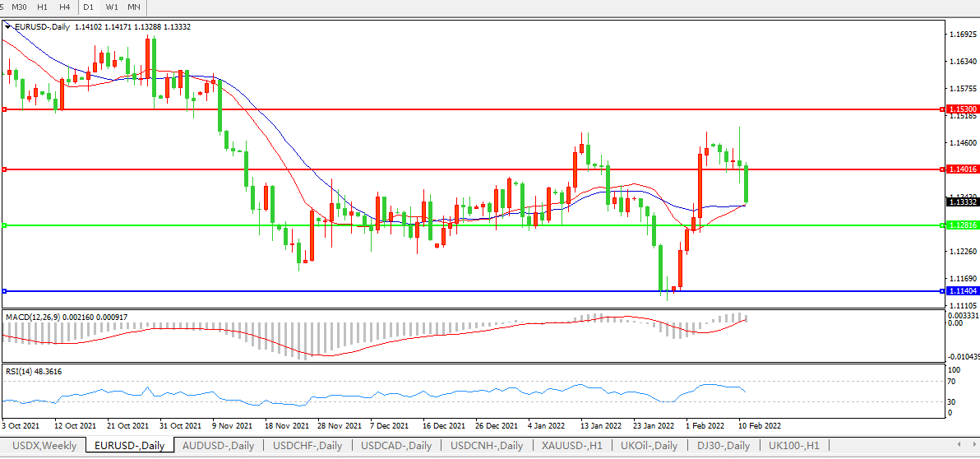Screen dimensions: 980x459
Task: Toggle the D1 daily timeframe button
Action: coord(88,7)
